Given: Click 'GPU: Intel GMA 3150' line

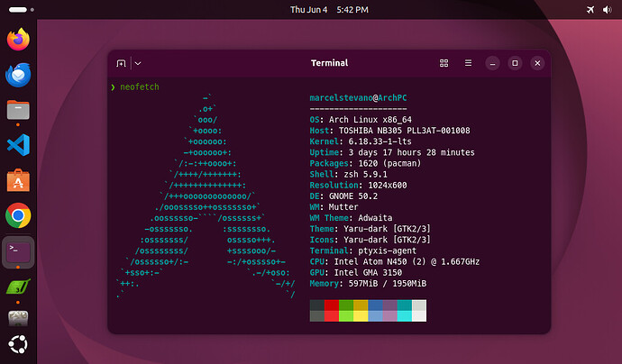Looking at the screenshot, I should (356, 273).
